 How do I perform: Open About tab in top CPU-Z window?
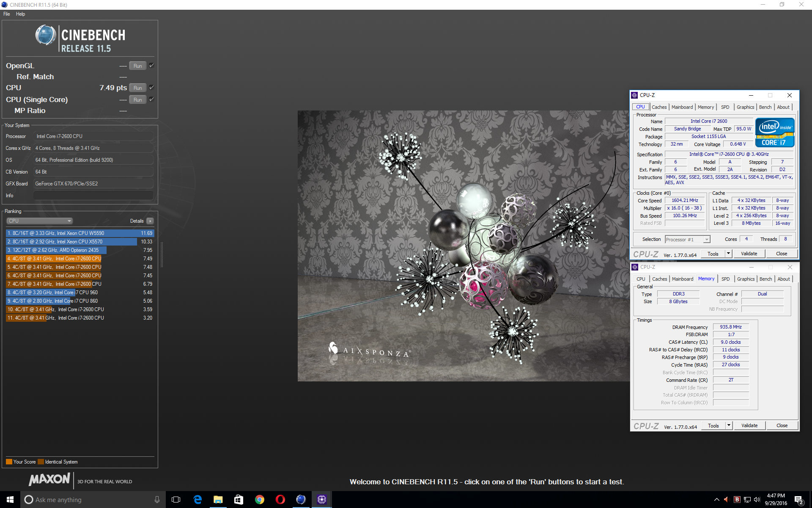(783, 107)
